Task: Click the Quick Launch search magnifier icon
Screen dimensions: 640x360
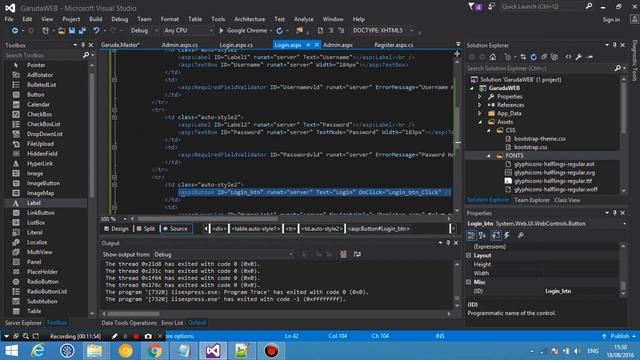Action: 589,6
